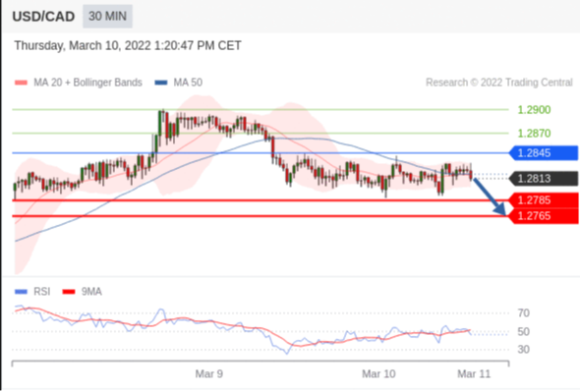This screenshot has width=580, height=392.
Task: Click the red 1.2785 support price tag
Action: click(544, 200)
